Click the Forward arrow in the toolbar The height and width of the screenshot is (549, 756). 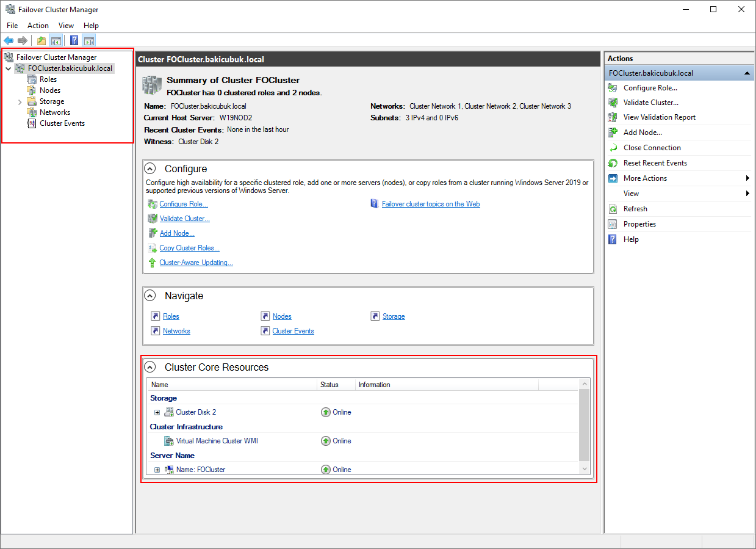point(23,41)
